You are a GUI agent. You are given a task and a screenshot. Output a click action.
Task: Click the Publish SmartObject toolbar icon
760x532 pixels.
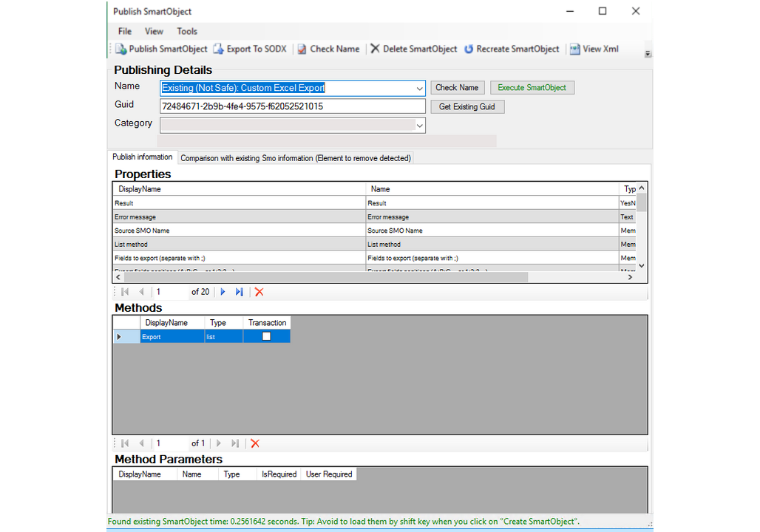[x=121, y=50]
